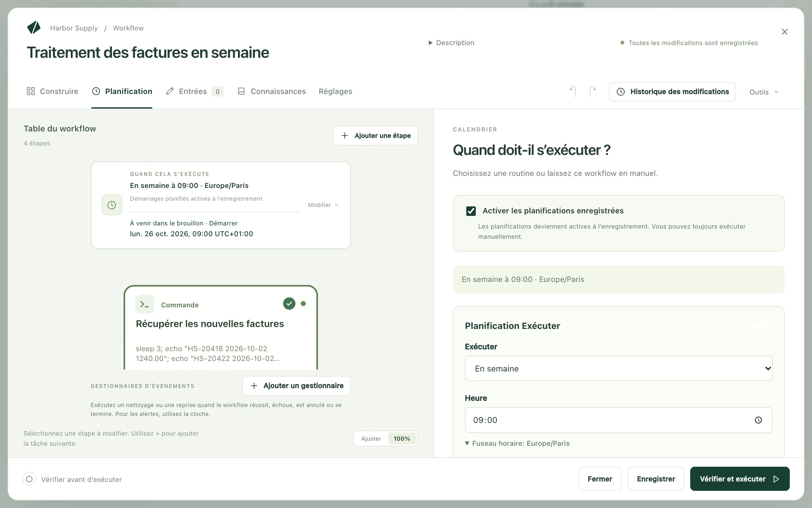Click Ajouter un gestionnaire button
Screen dimensions: 812x508
pos(297,386)
